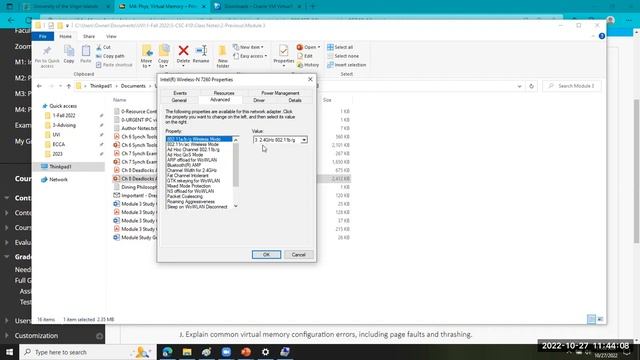Select the Packet Coalescing property
640x360 pixels.
[x=184, y=196]
